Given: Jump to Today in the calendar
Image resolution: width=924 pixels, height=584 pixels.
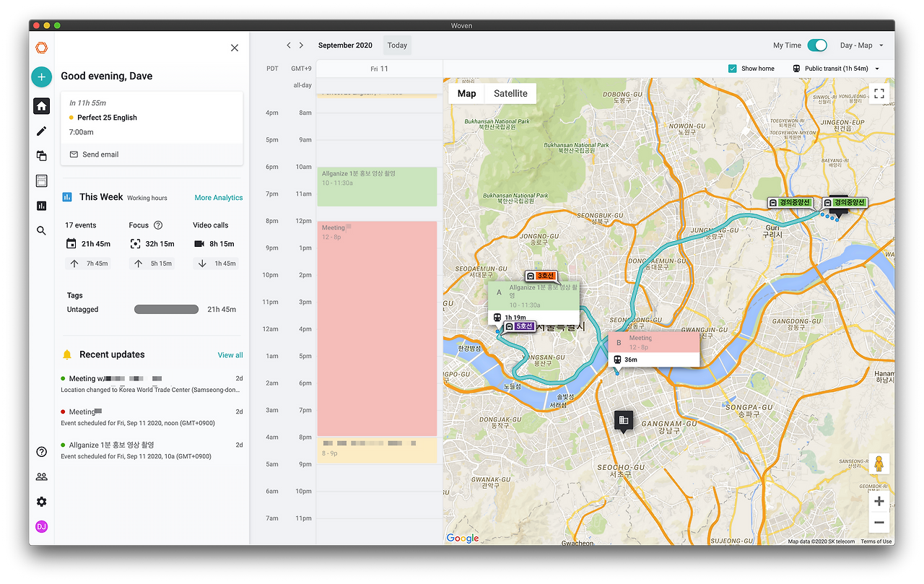Looking at the screenshot, I should tap(397, 45).
